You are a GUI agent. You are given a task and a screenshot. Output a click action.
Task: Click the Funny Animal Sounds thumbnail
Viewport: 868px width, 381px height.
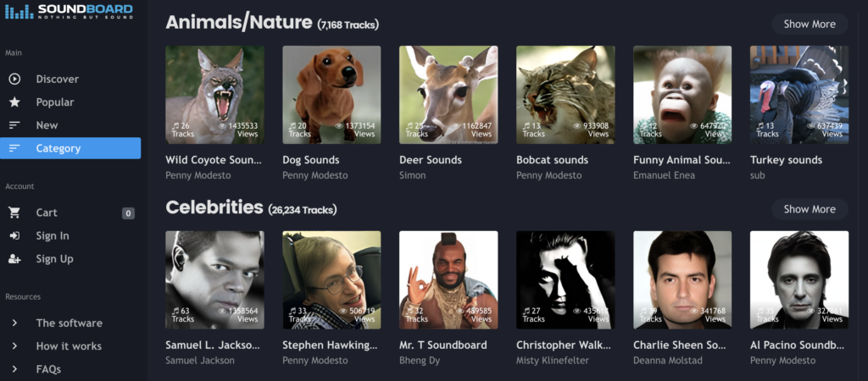click(x=682, y=95)
